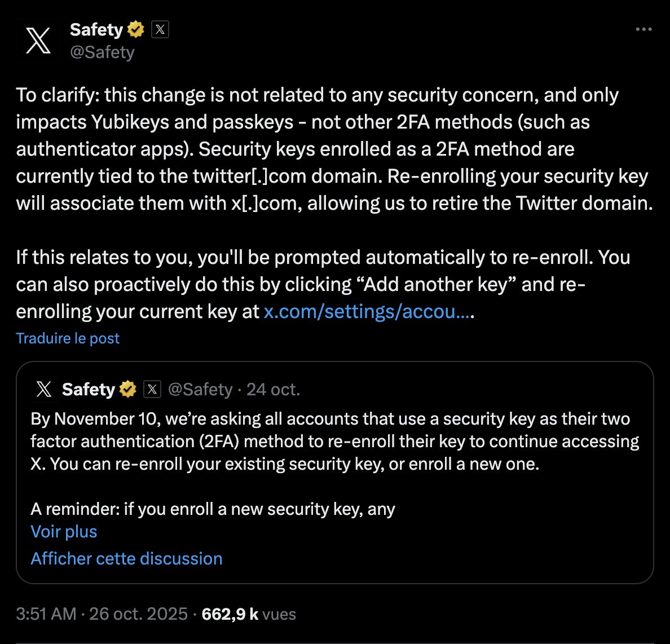Click the gold verified badge in the quoted post

point(128,389)
